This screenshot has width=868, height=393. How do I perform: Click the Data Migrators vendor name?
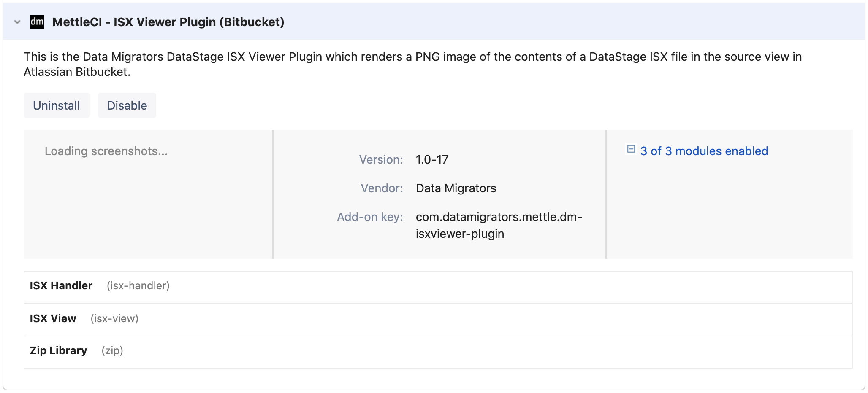(456, 188)
